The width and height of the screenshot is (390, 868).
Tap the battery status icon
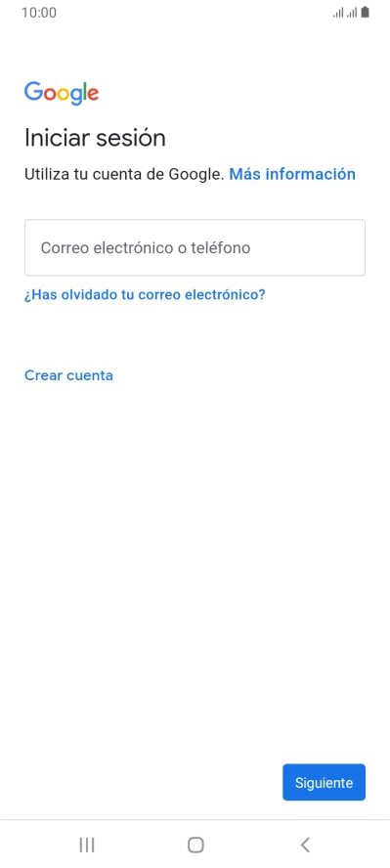365,12
